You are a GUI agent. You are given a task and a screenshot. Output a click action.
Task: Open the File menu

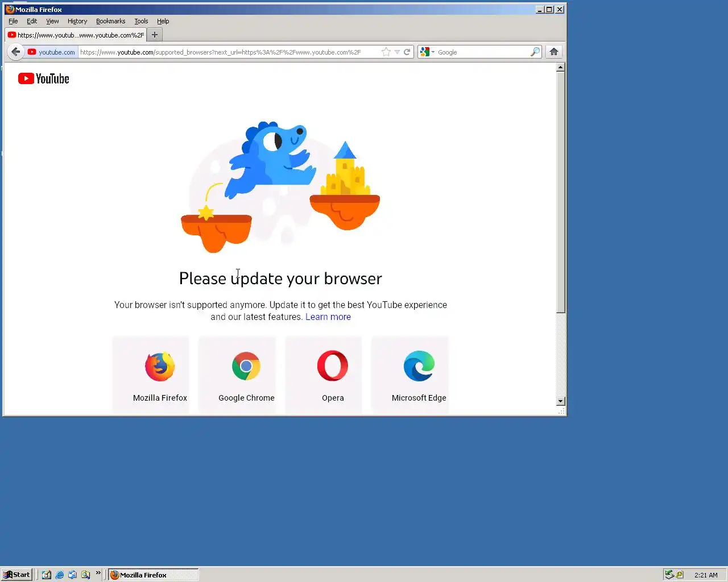pyautogui.click(x=13, y=21)
